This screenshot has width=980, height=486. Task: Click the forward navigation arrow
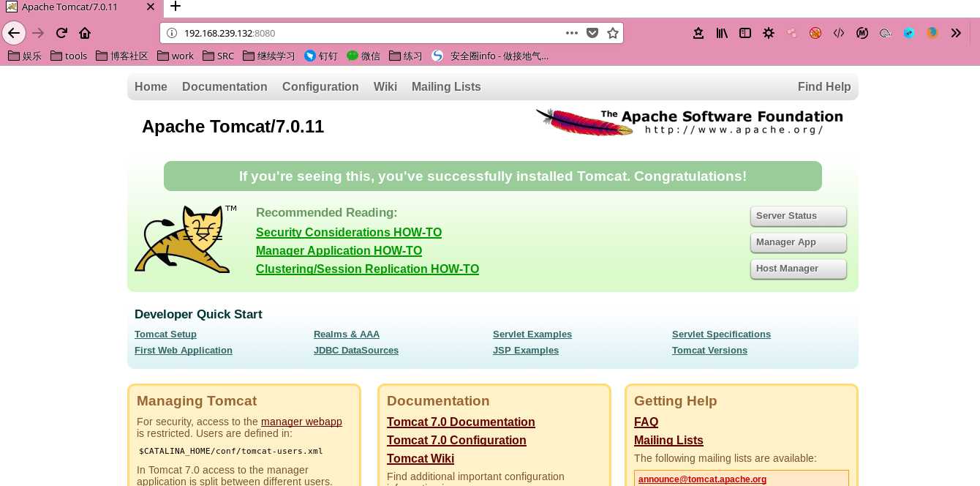tap(39, 33)
